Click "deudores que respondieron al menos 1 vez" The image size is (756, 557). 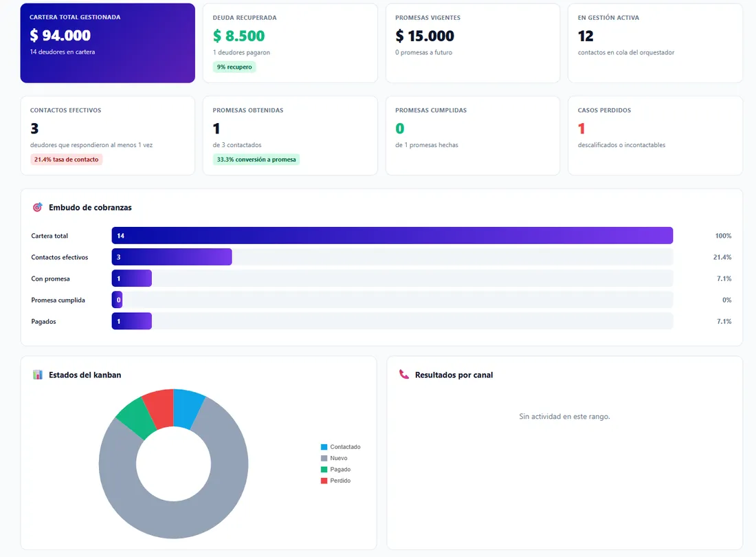click(x=91, y=144)
